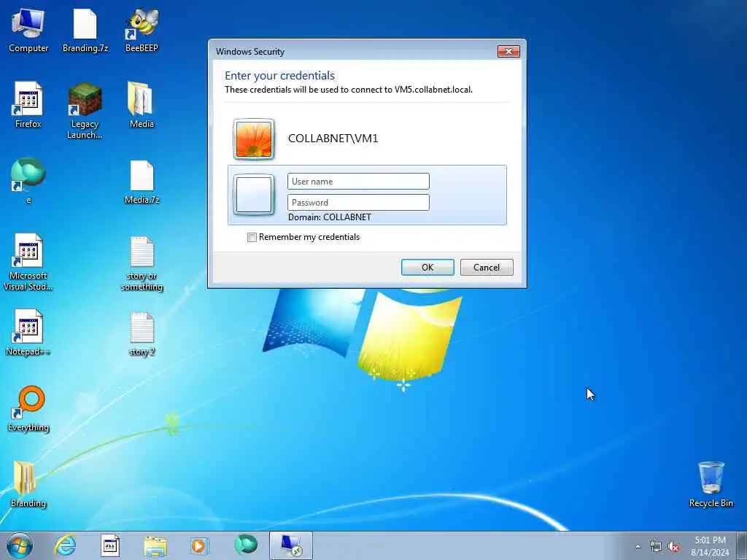
Task: Open the Notepad++ desktop shortcut
Action: point(28,332)
